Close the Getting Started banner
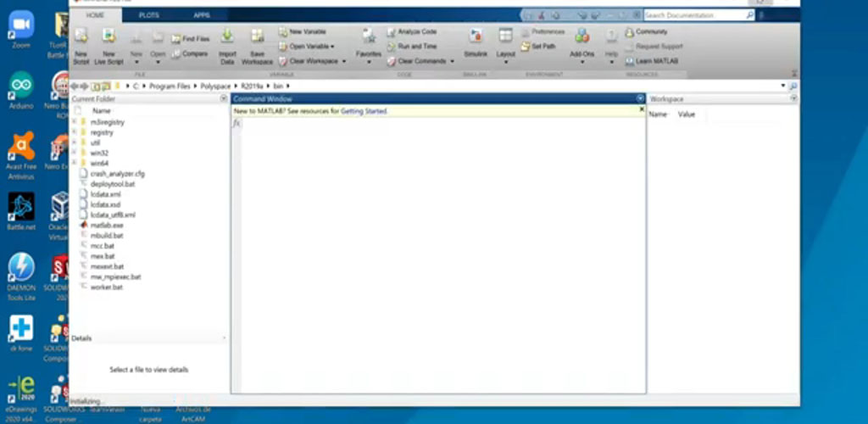 click(x=642, y=109)
